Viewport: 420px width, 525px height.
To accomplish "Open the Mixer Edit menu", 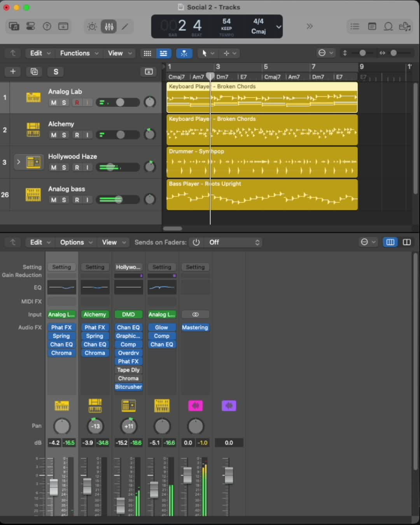I will pos(40,242).
